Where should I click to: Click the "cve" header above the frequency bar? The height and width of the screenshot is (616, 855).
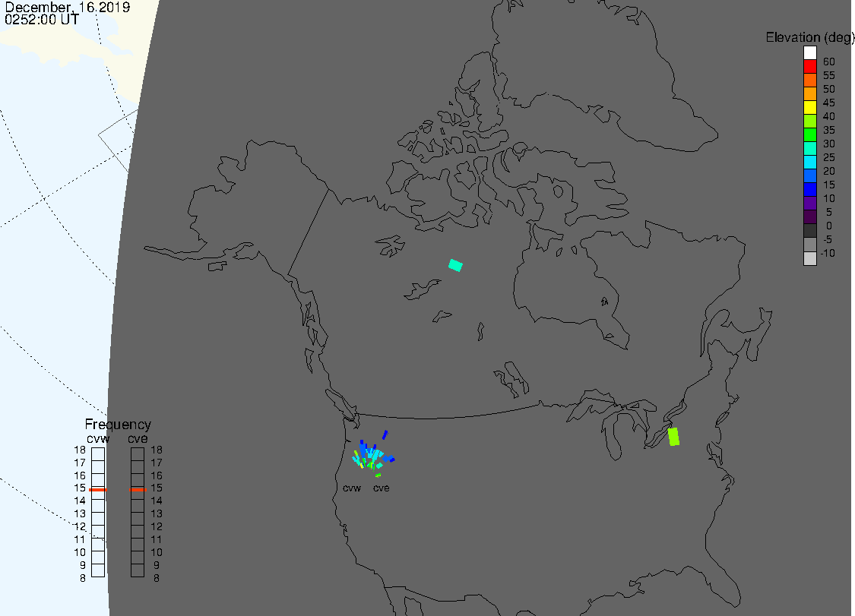tap(138, 439)
